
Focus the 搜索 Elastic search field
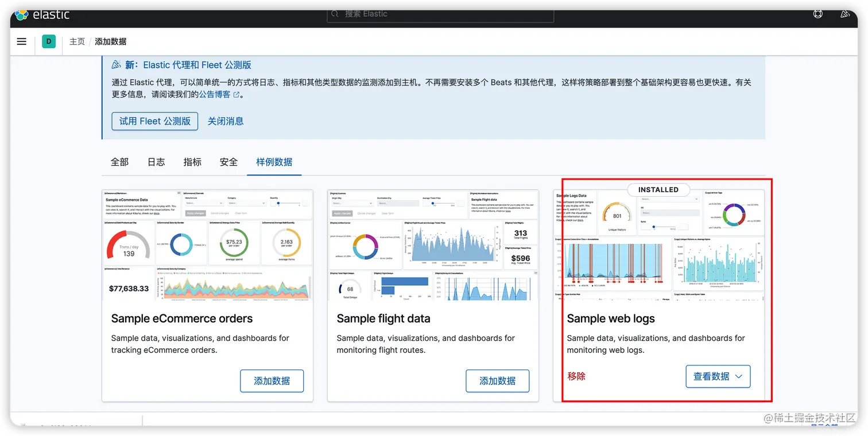tap(440, 14)
